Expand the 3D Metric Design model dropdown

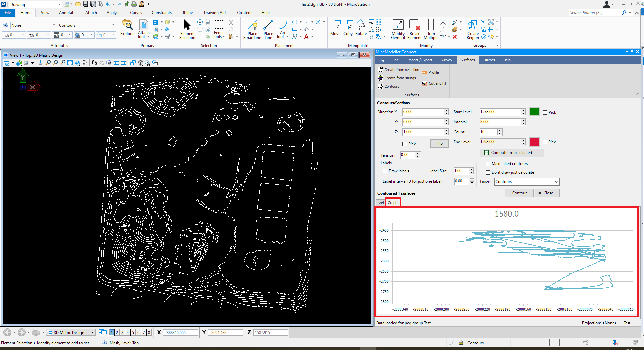click(x=93, y=332)
